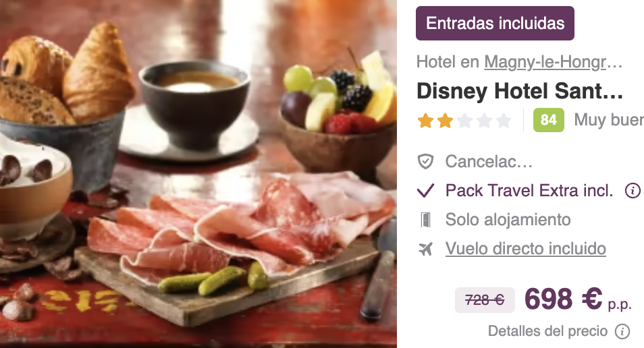Click the first gold star rating
644x348 pixels.
pos(425,121)
